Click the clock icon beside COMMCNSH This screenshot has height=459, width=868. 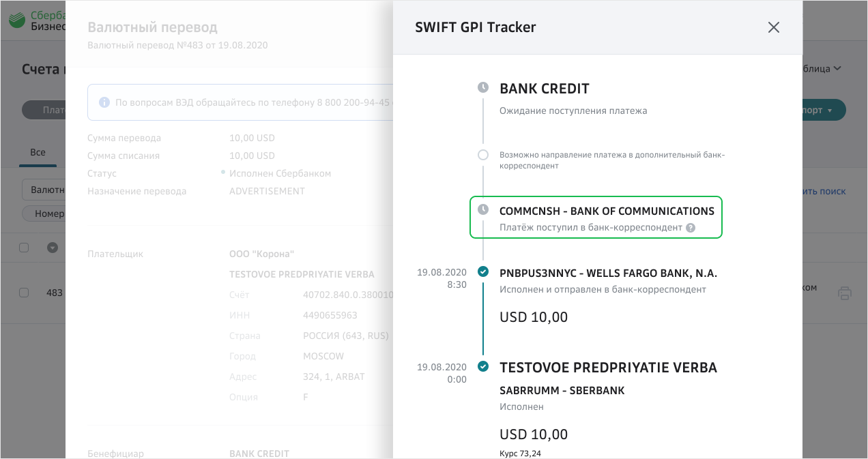click(x=483, y=209)
